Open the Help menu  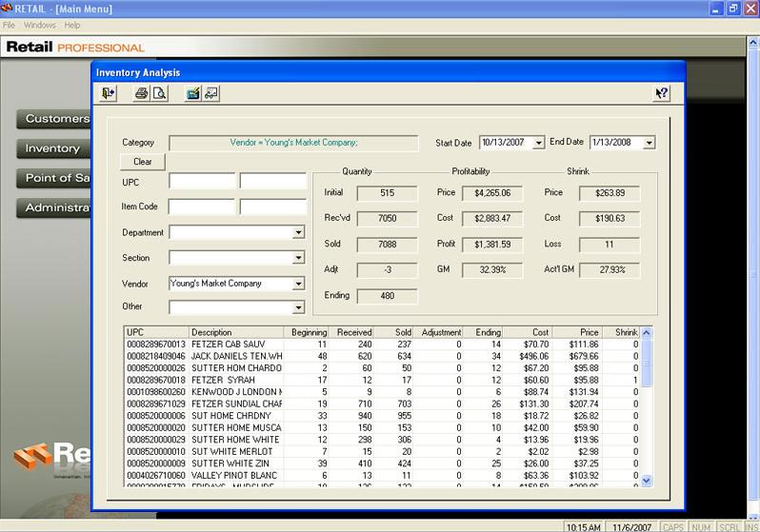pos(72,25)
